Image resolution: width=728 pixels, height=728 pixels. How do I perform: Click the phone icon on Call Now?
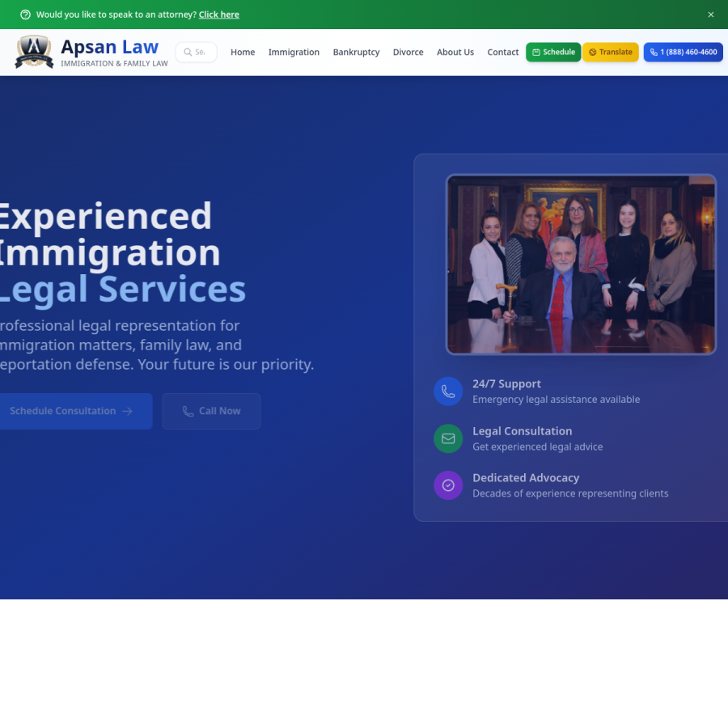[x=188, y=412]
